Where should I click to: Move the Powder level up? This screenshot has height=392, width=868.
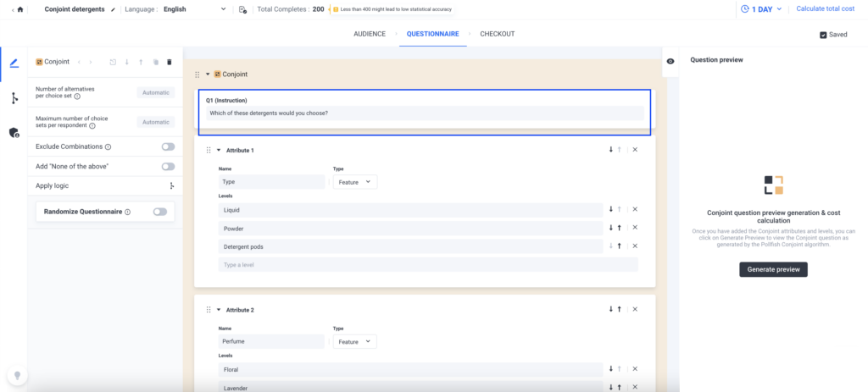coord(619,227)
